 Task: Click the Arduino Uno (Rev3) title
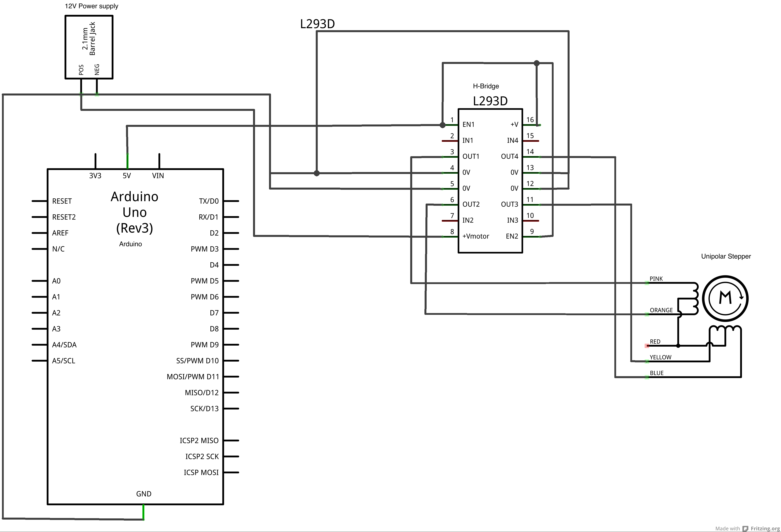pos(135,212)
